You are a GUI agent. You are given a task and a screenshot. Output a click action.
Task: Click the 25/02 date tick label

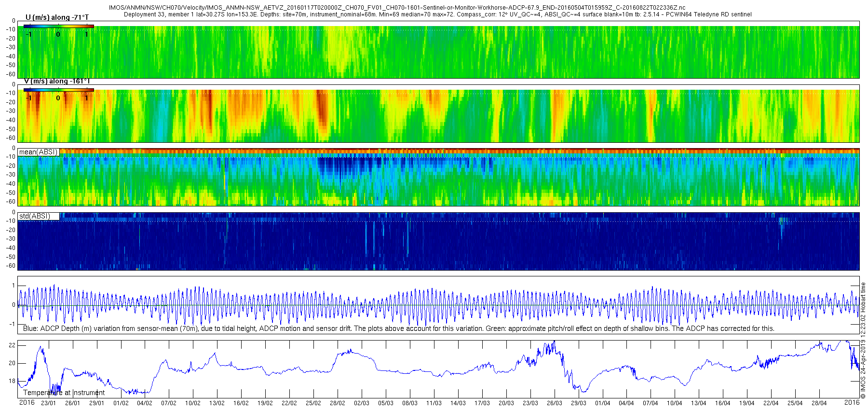click(x=313, y=403)
